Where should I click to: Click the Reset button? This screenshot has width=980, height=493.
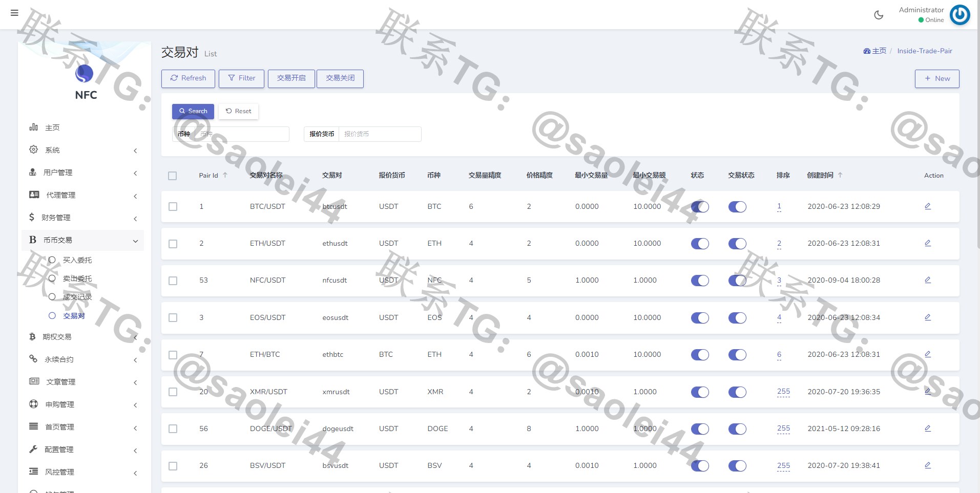click(x=238, y=111)
